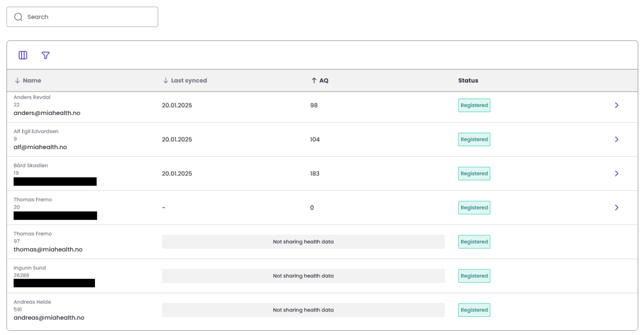Sort by Last synced arrow icon
Image resolution: width=644 pixels, height=335 pixels.
[x=165, y=81]
